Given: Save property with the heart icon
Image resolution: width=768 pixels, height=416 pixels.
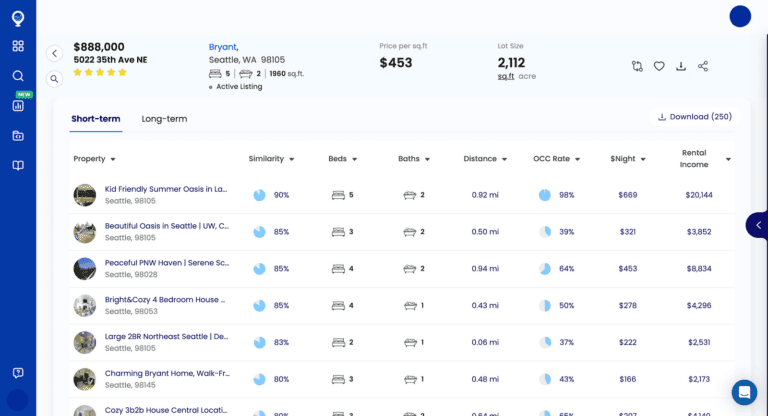Looking at the screenshot, I should (x=659, y=66).
